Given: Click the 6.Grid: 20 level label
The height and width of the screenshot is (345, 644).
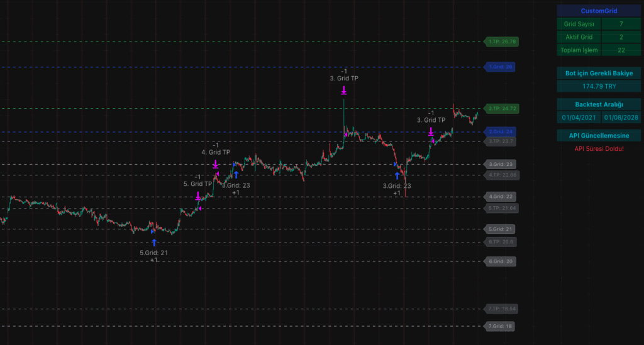Looking at the screenshot, I should point(501,261).
